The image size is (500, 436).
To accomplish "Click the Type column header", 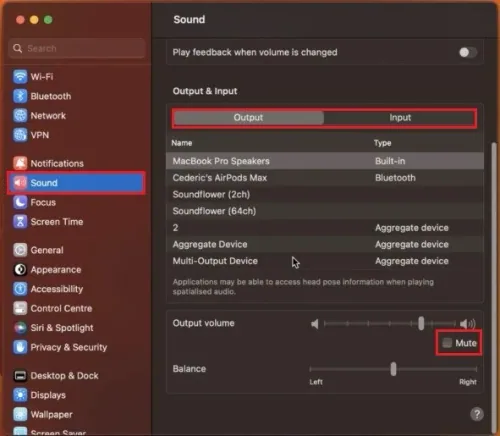I will (x=382, y=143).
